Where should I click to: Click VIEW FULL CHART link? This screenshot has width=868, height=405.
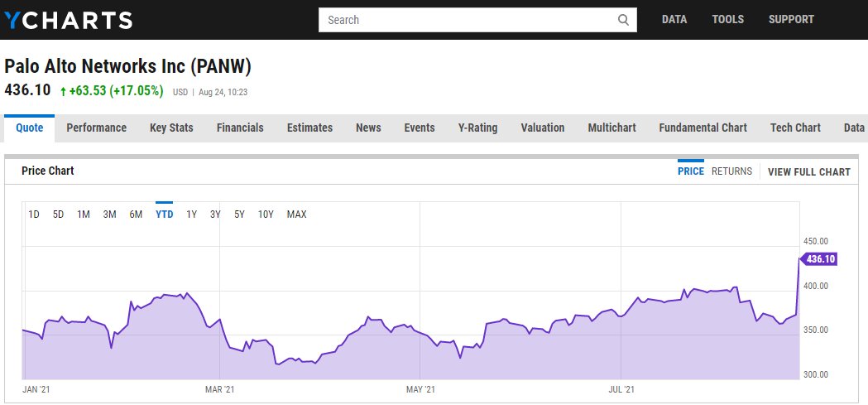pyautogui.click(x=808, y=171)
